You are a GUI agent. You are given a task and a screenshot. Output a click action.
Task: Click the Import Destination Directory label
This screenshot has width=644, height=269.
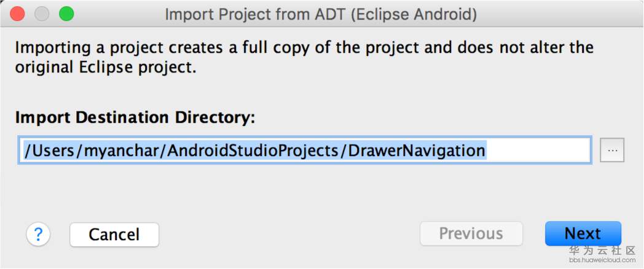click(135, 117)
